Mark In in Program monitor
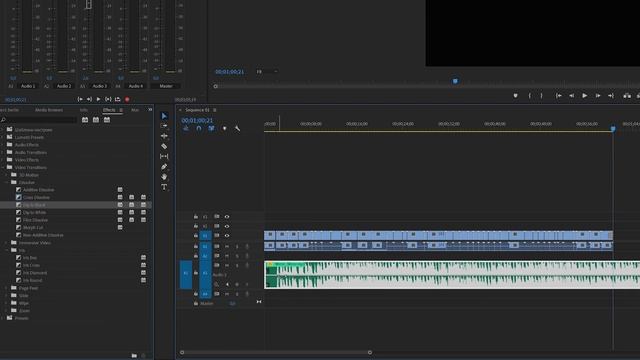Viewport: 640px width, 360px height. pos(529,96)
